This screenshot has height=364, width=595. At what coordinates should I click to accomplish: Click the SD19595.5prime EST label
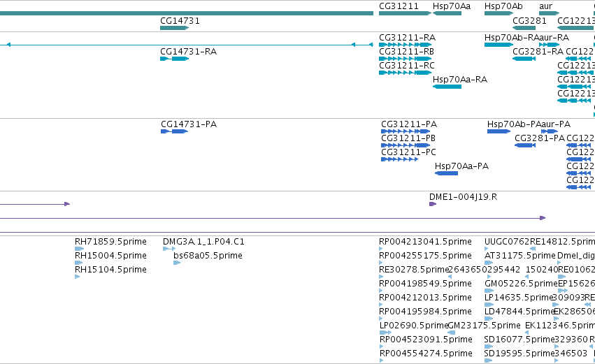tap(519, 354)
